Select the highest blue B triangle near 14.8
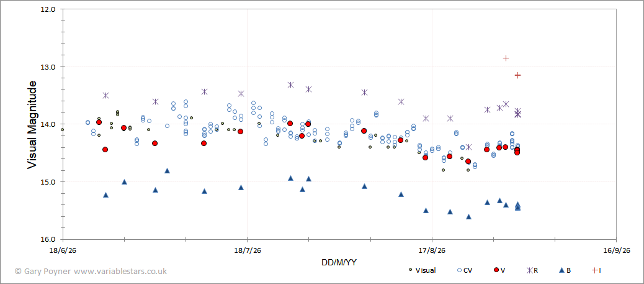Screen dimensions: 644x284 (x=167, y=170)
